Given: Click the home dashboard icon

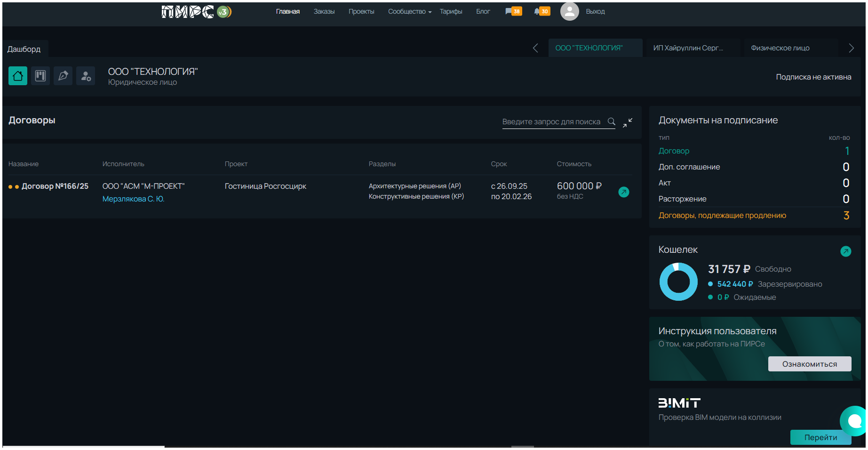Looking at the screenshot, I should click(x=18, y=76).
